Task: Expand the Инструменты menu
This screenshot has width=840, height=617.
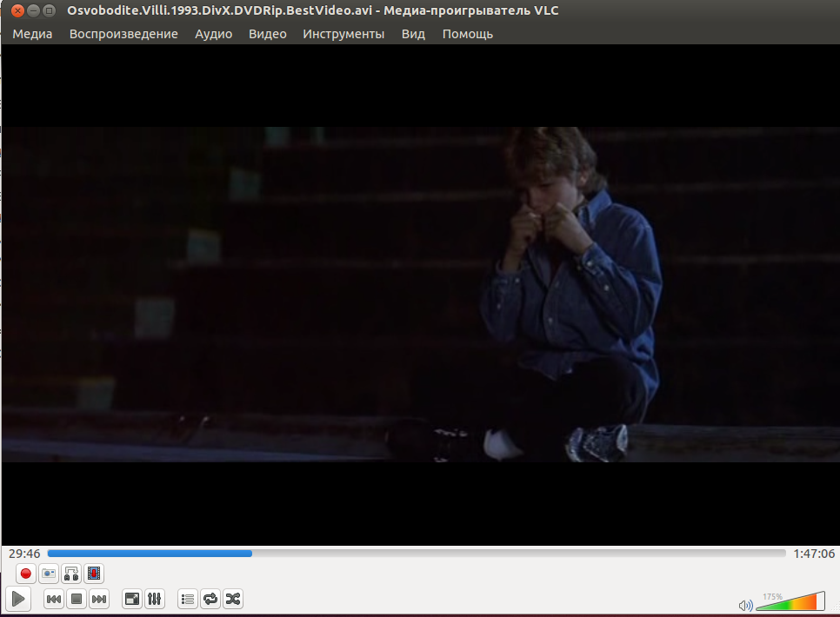Action: [x=343, y=34]
